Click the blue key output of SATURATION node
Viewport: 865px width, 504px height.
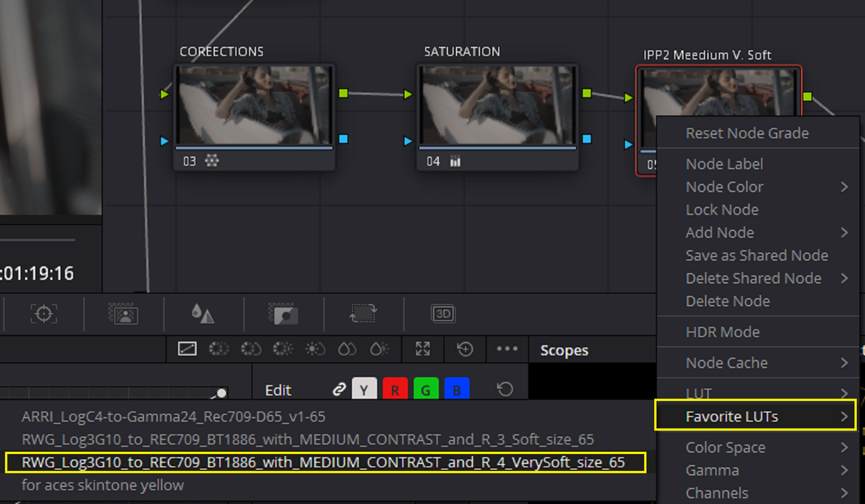point(587,139)
